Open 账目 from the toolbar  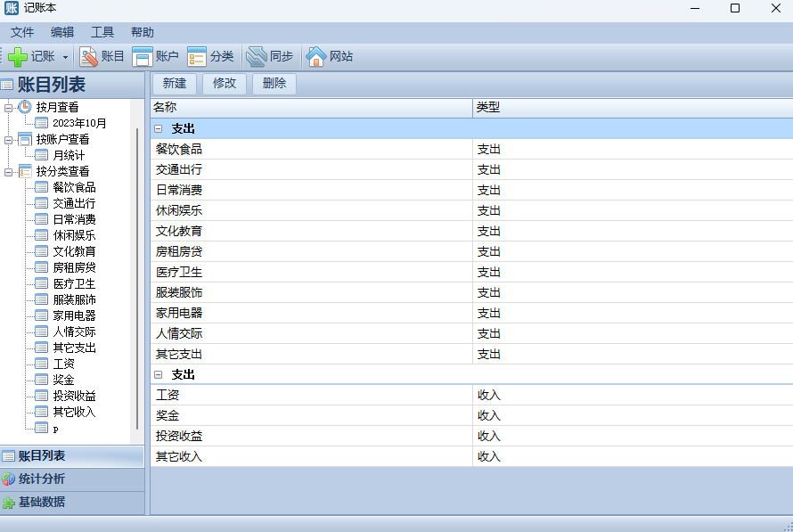point(89,57)
